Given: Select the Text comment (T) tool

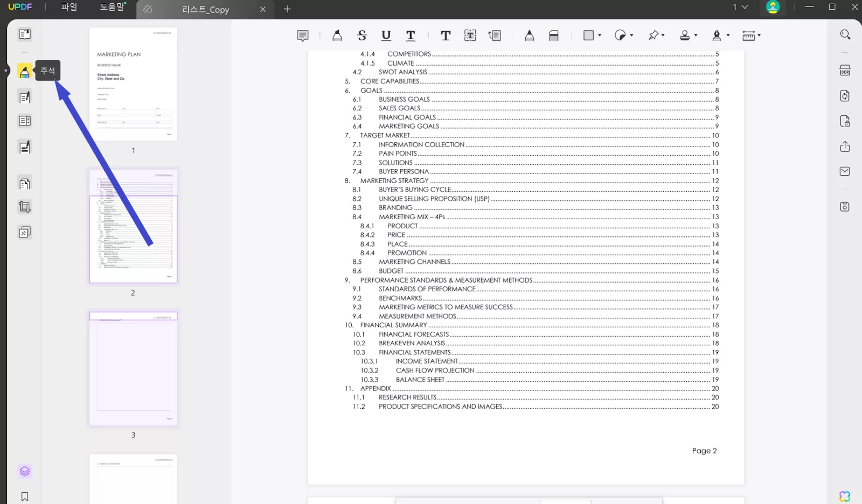Looking at the screenshot, I should click(x=446, y=36).
